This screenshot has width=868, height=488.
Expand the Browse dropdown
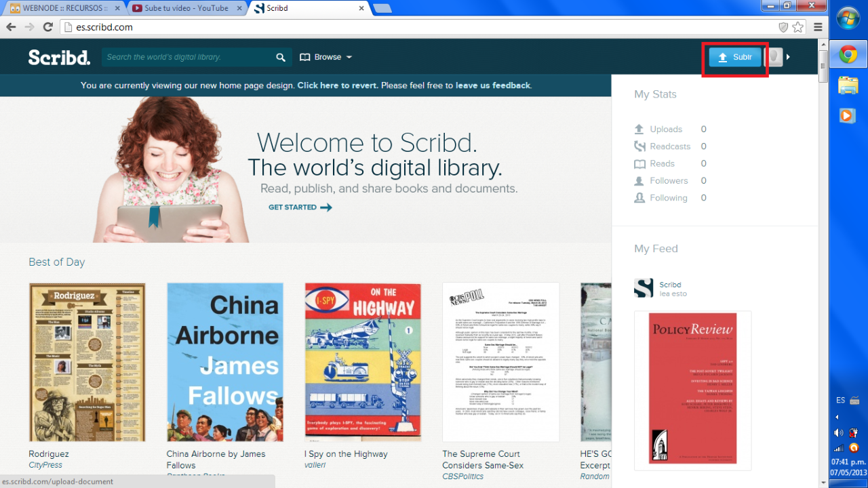tap(326, 58)
